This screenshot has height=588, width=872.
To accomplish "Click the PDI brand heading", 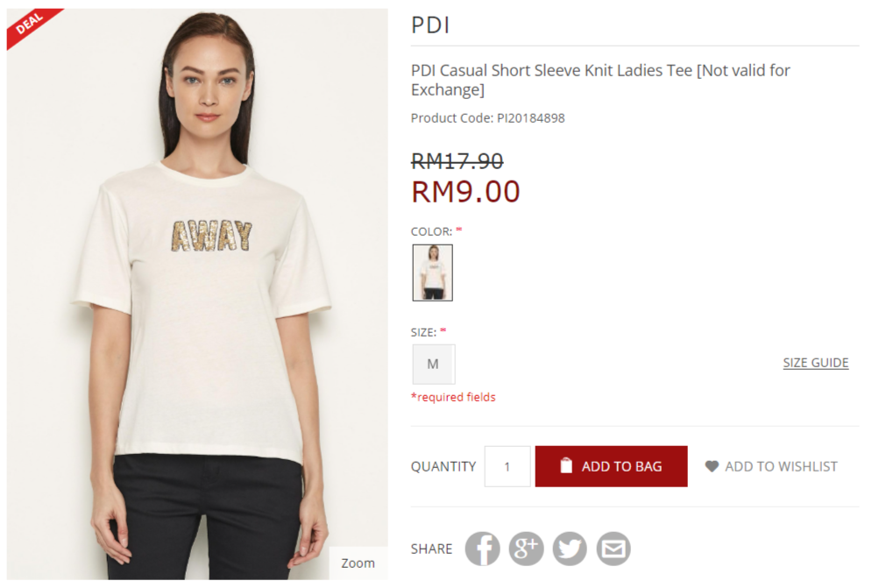I will pos(430,25).
